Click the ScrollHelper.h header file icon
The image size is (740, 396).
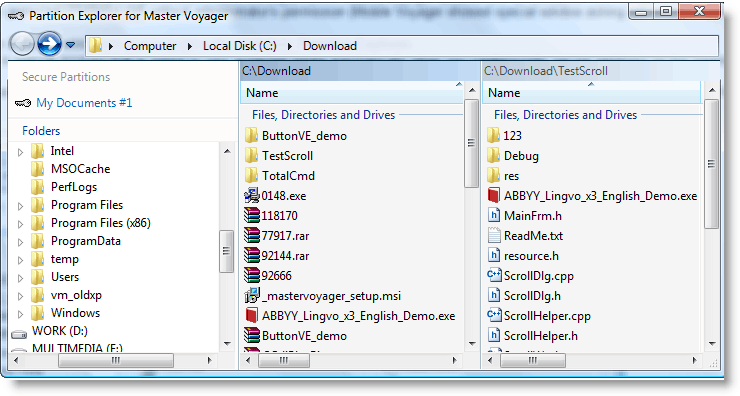pyautogui.click(x=494, y=335)
